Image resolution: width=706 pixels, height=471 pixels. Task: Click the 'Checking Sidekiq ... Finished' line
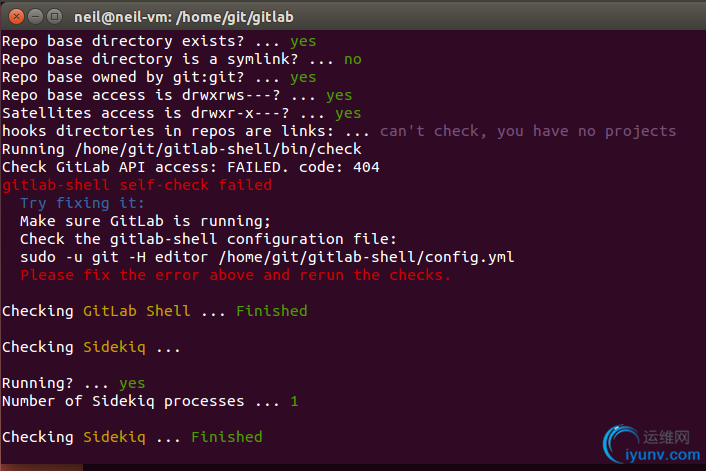(x=132, y=438)
